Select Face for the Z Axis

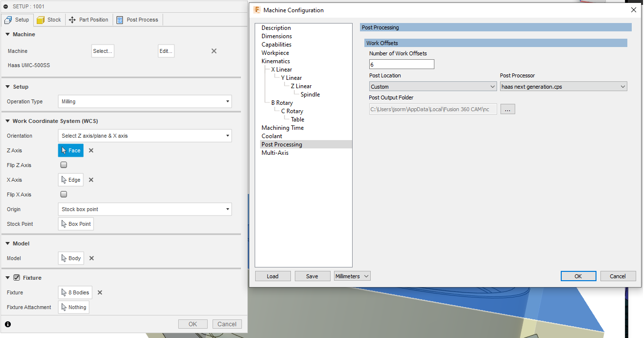[x=70, y=150]
